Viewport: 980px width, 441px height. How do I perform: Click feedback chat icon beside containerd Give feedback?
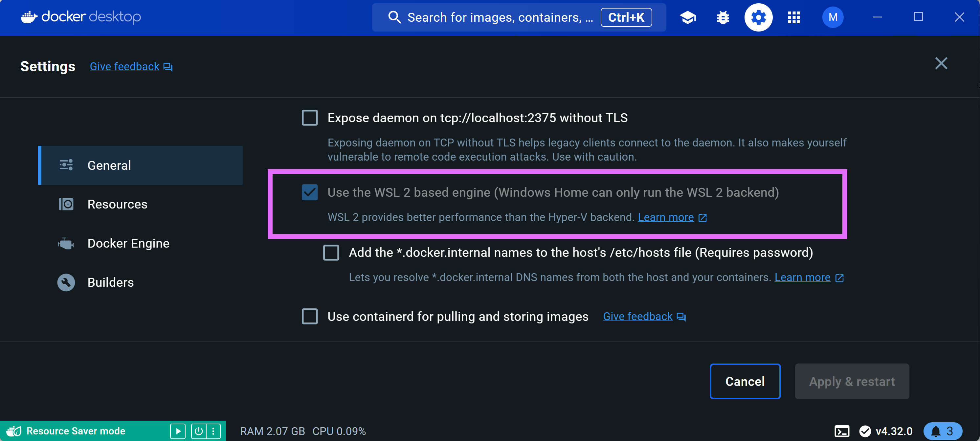681,317
